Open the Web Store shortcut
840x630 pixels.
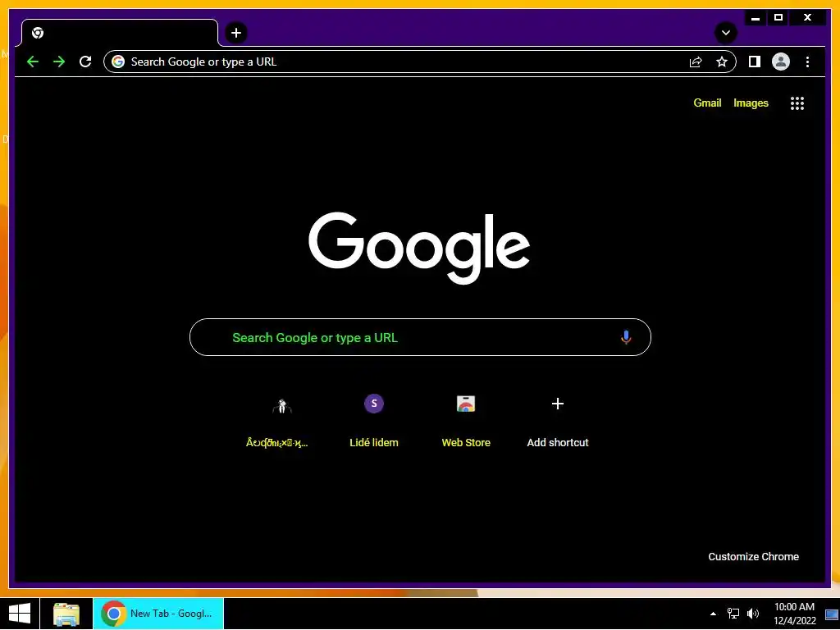tap(466, 420)
